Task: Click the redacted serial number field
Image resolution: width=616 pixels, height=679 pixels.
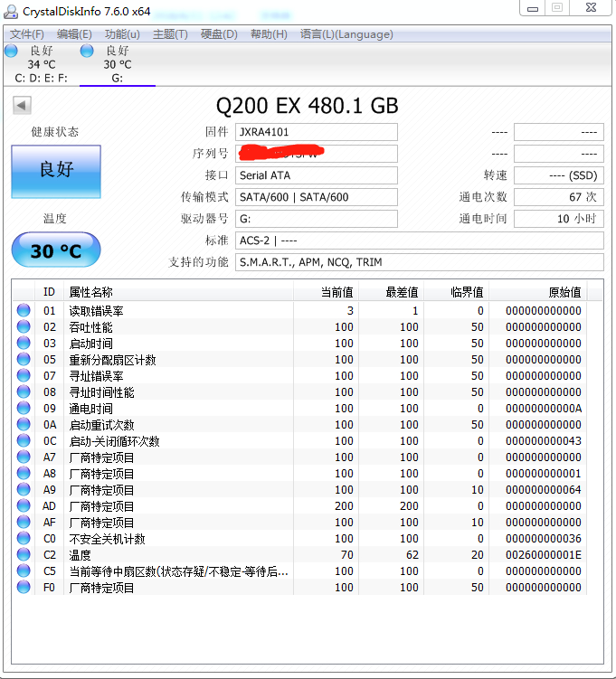Action: (x=317, y=154)
